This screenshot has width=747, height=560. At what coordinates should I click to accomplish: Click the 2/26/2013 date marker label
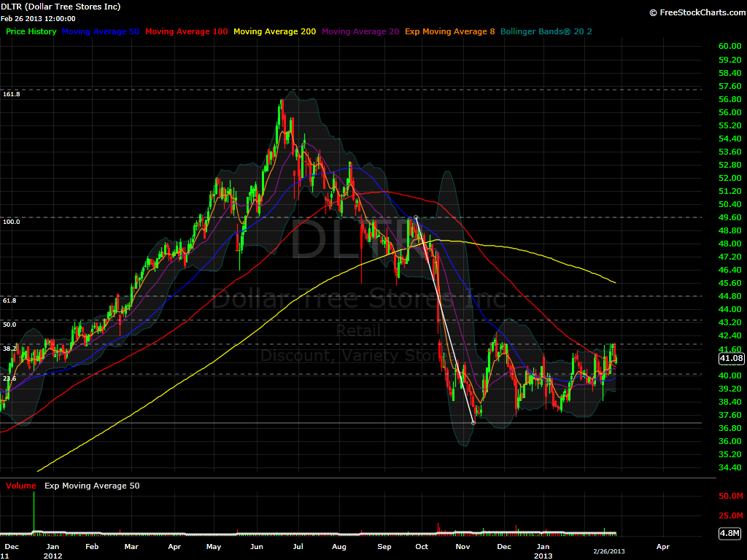click(x=609, y=551)
